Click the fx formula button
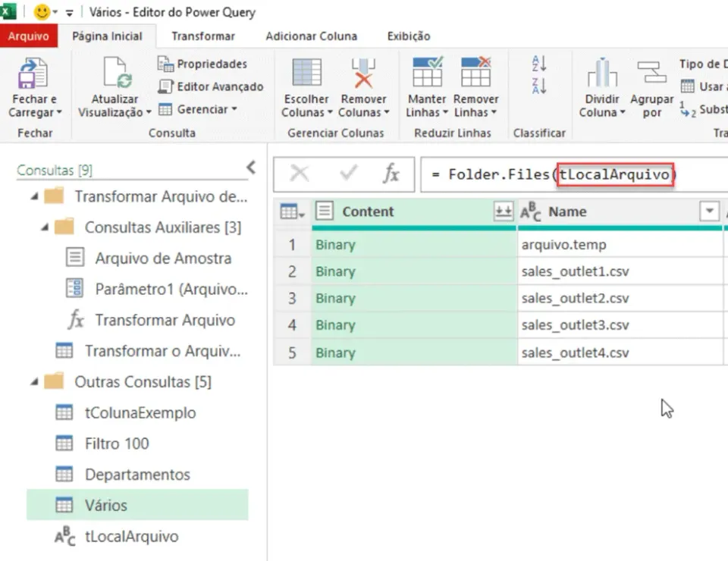This screenshot has height=561, width=728. point(391,174)
